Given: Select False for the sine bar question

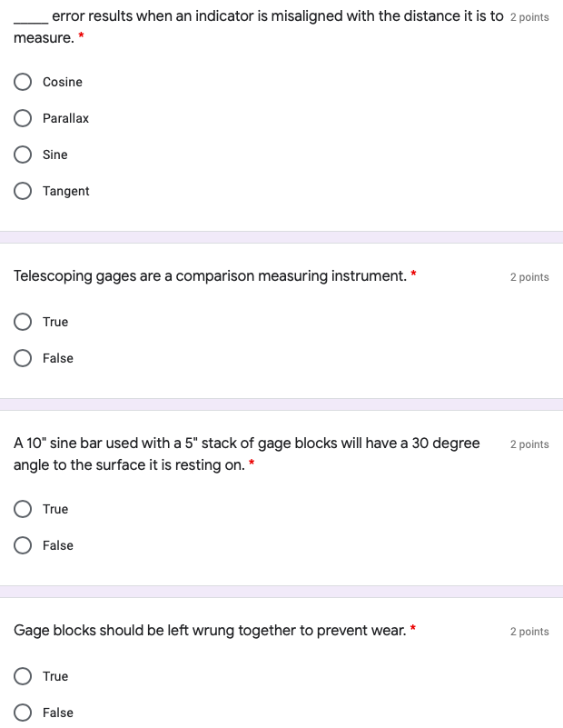Looking at the screenshot, I should point(23,545).
